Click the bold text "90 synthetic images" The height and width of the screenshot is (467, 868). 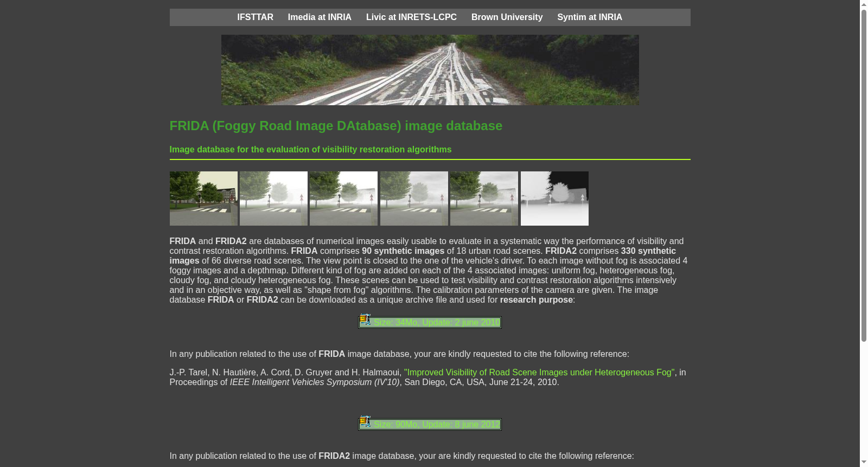click(x=403, y=251)
